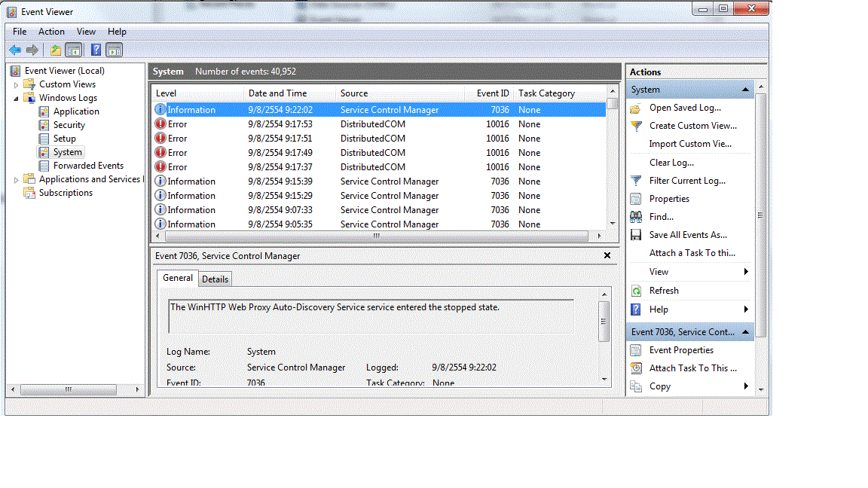This screenshot has height=488, width=868.
Task: Switch to the General tab
Action: tap(178, 279)
